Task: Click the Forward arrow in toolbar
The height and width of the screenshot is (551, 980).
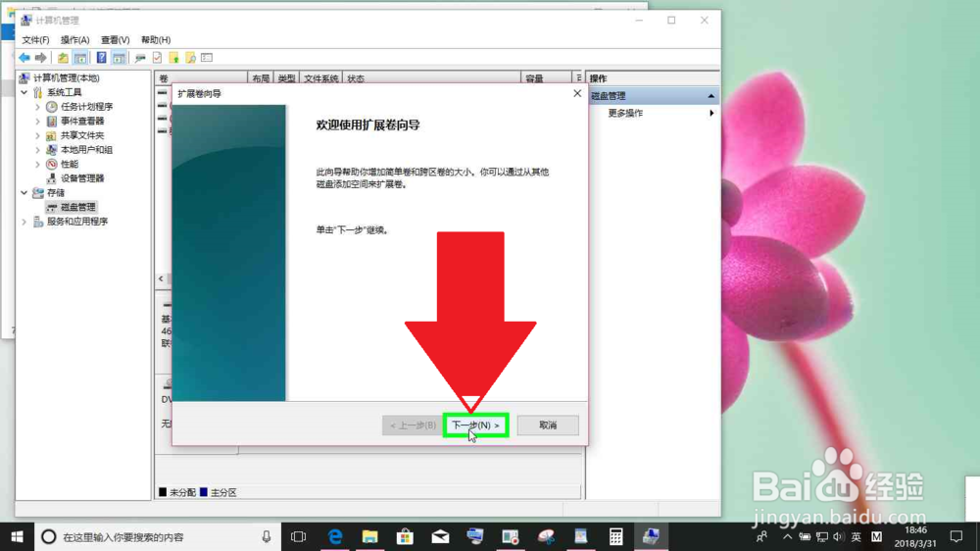Action: pos(40,58)
